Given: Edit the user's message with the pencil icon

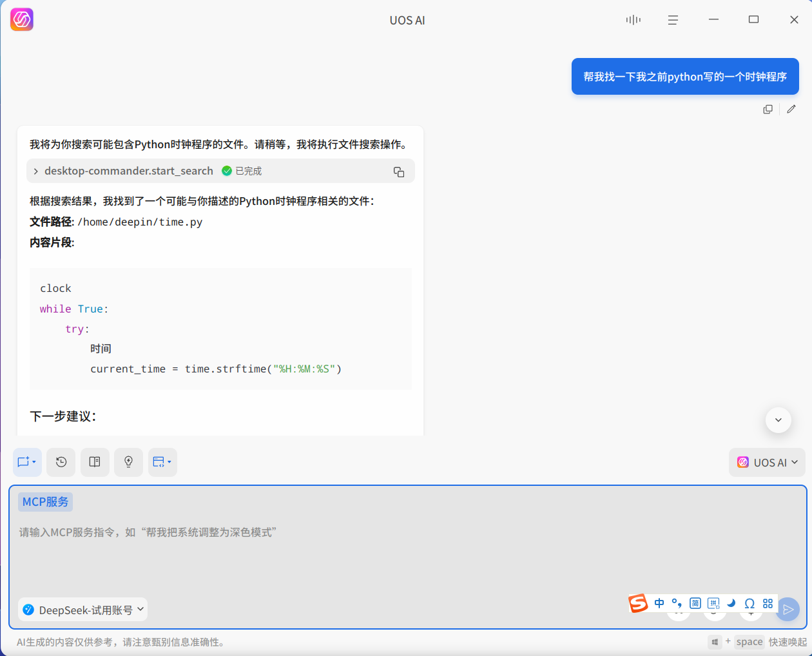Looking at the screenshot, I should click(x=791, y=109).
